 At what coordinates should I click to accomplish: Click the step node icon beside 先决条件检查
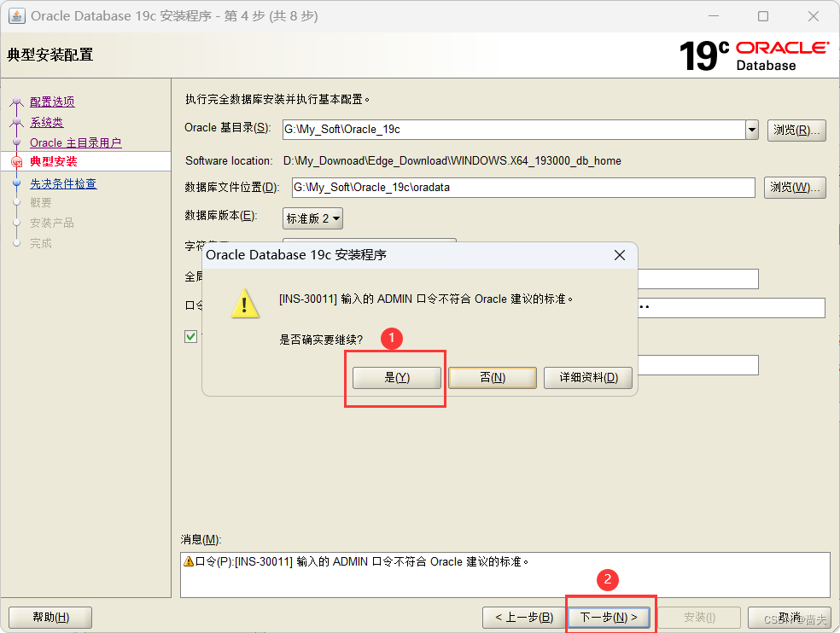[16, 183]
